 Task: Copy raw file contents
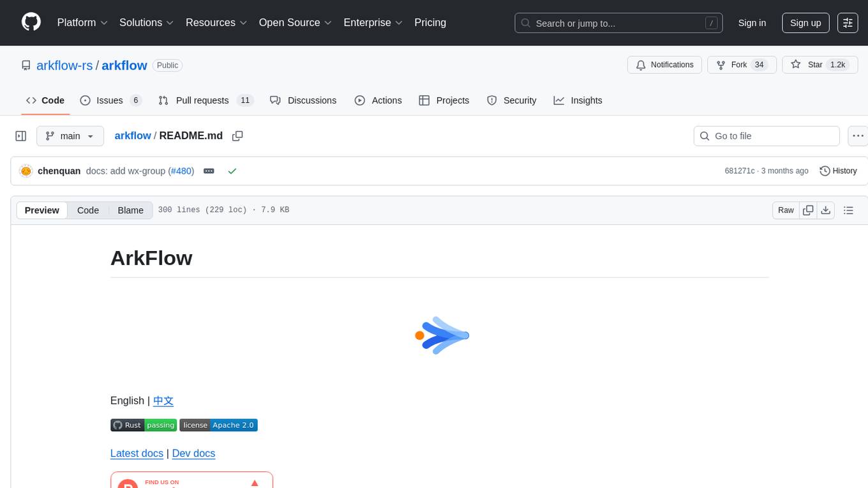coord(809,210)
